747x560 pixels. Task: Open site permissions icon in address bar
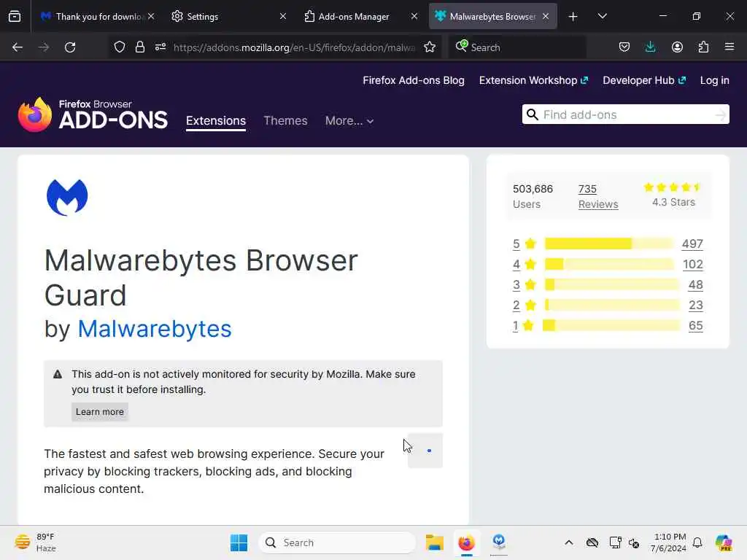(160, 47)
